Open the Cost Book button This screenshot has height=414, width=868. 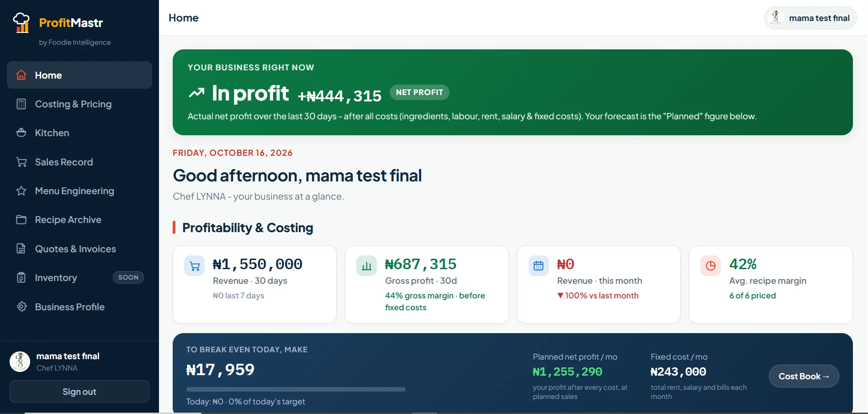(x=804, y=376)
